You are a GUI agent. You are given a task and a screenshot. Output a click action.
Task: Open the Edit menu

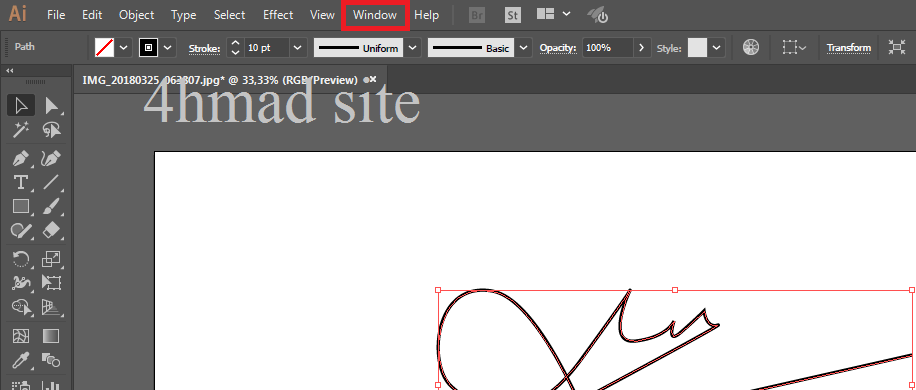(x=92, y=15)
